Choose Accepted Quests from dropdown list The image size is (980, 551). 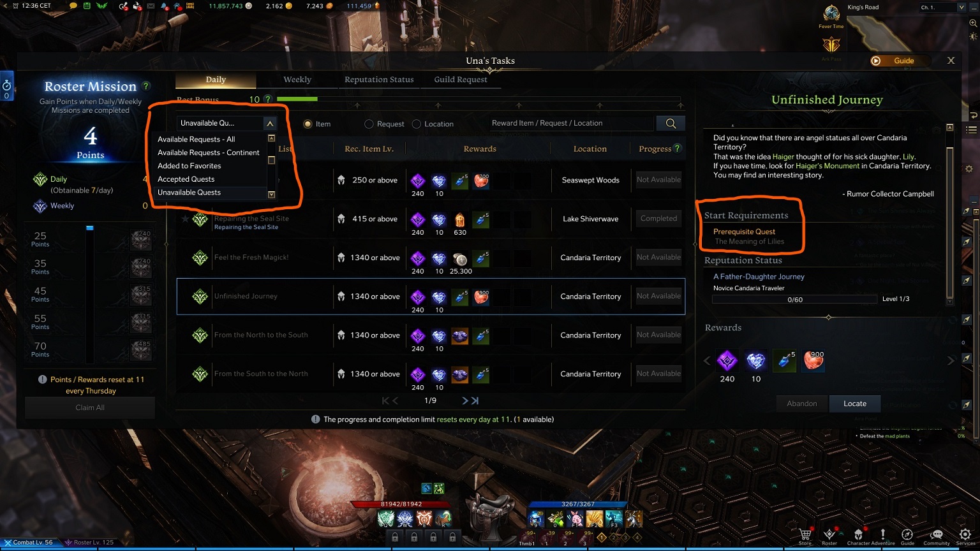pyautogui.click(x=186, y=179)
